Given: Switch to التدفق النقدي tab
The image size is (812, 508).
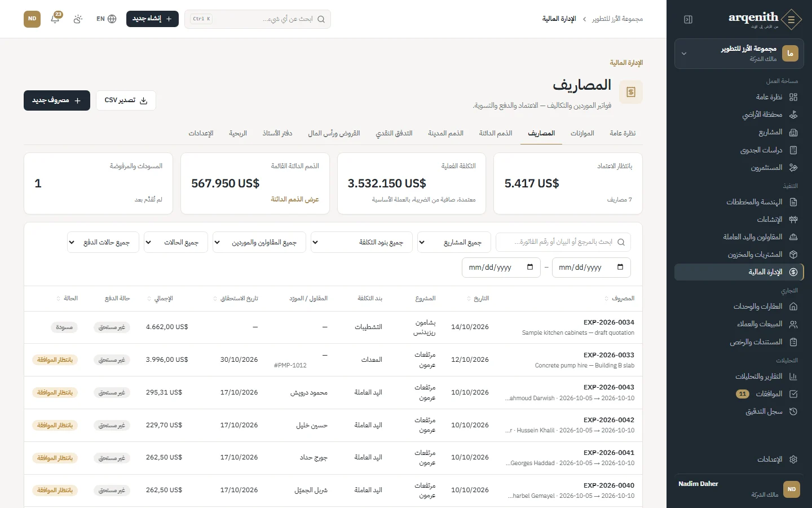Looking at the screenshot, I should click(x=394, y=133).
